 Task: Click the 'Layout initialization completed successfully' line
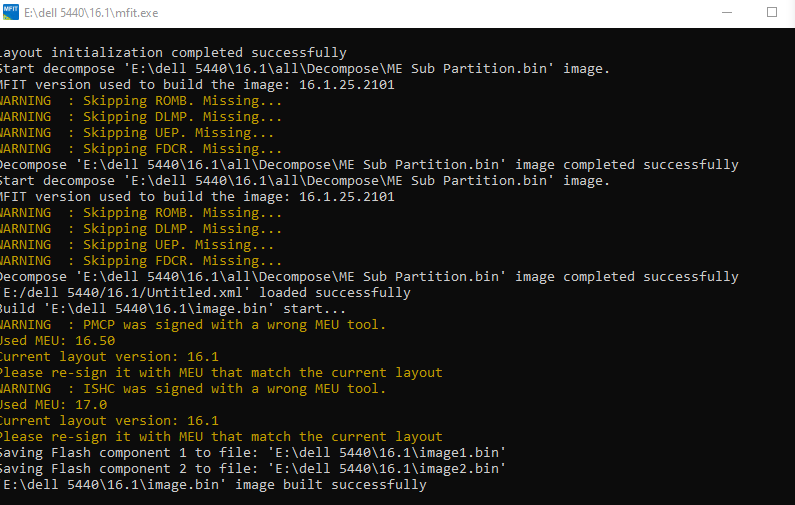[172, 52]
